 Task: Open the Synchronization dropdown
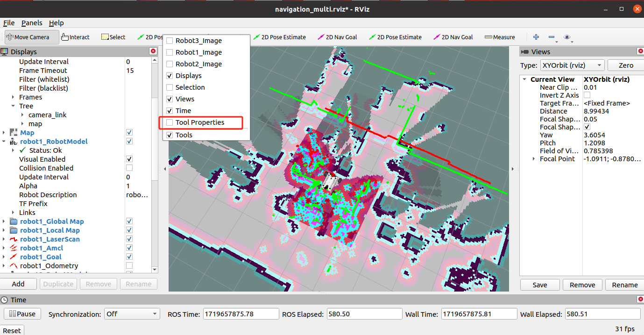coord(132,314)
